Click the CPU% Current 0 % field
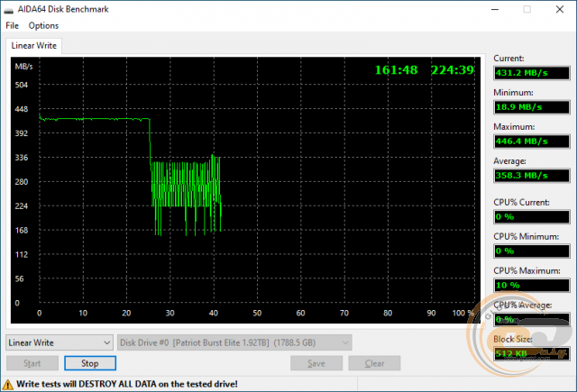 click(x=532, y=216)
